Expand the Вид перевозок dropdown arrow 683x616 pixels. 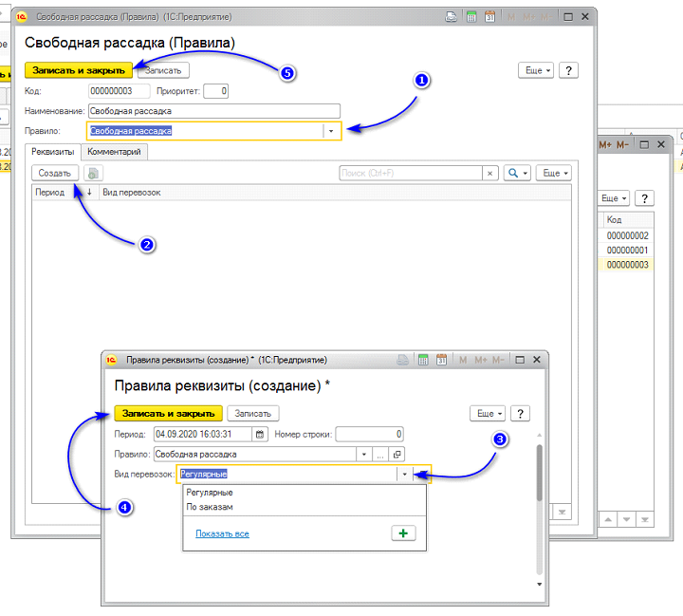(405, 474)
